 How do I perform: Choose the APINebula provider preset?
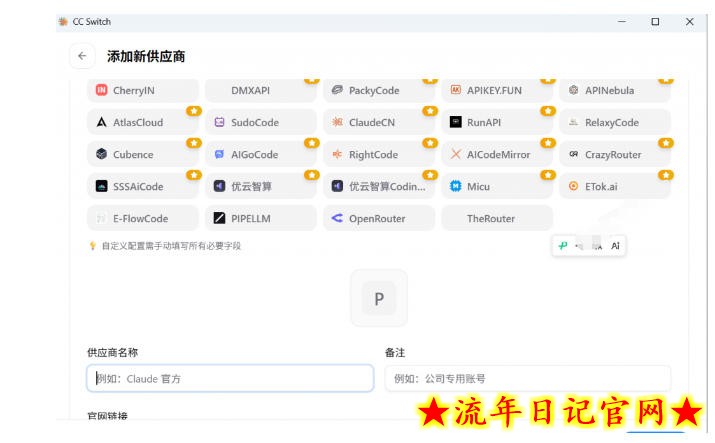[615, 90]
